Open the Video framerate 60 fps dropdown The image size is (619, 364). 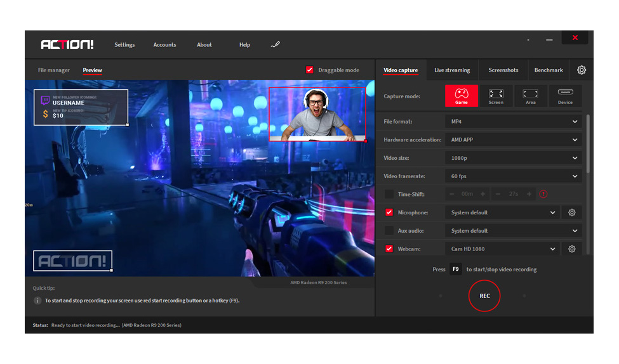click(x=513, y=176)
